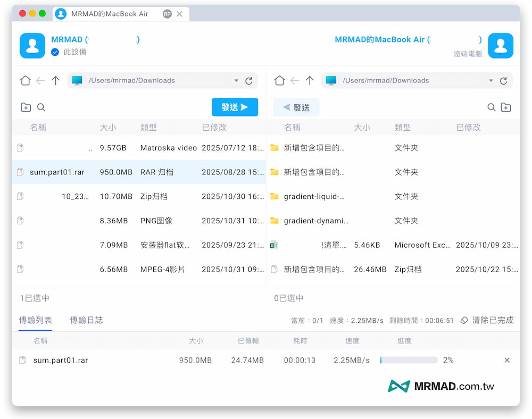532x419 pixels.
Task: Refresh the local Downloads folder listing
Action: tap(249, 80)
